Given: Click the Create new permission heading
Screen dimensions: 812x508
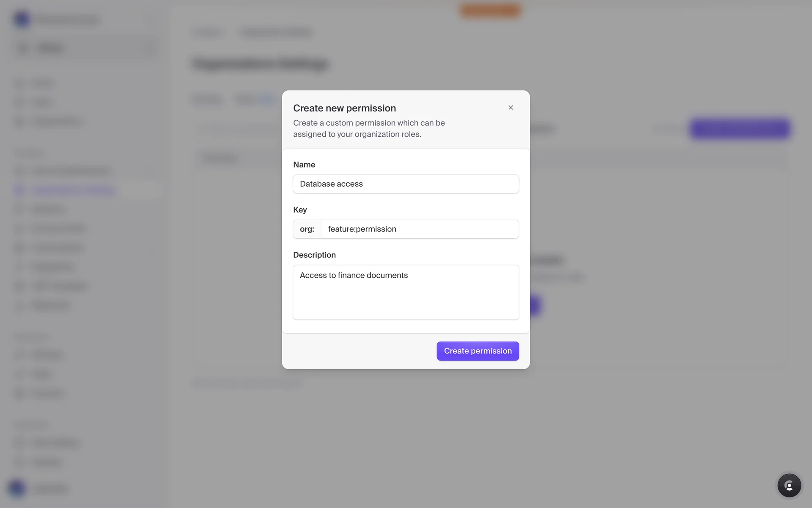Looking at the screenshot, I should point(344,108).
